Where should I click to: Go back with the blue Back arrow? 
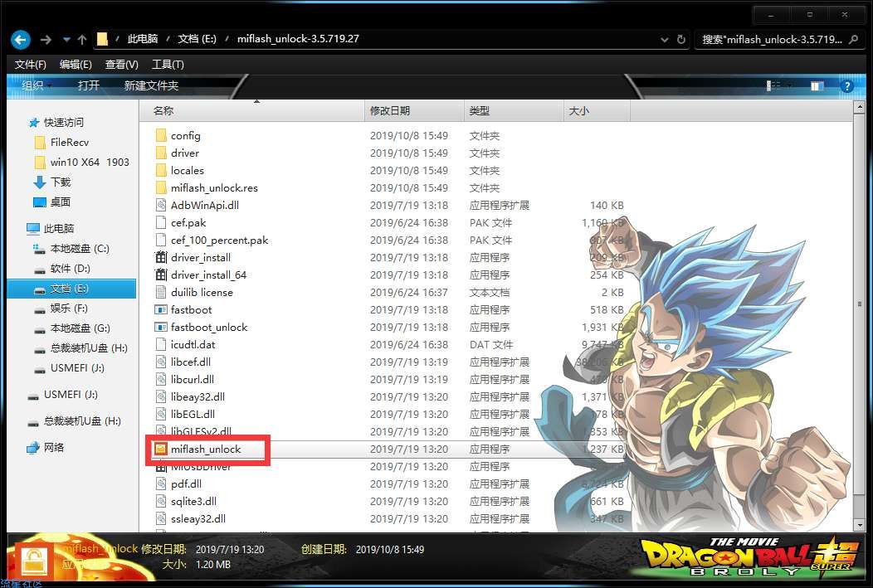tap(21, 40)
